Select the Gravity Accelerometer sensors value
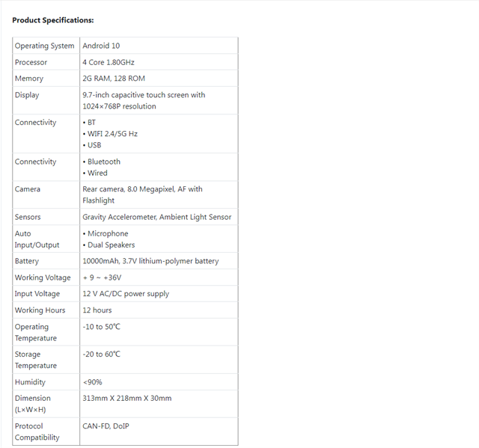 (156, 217)
